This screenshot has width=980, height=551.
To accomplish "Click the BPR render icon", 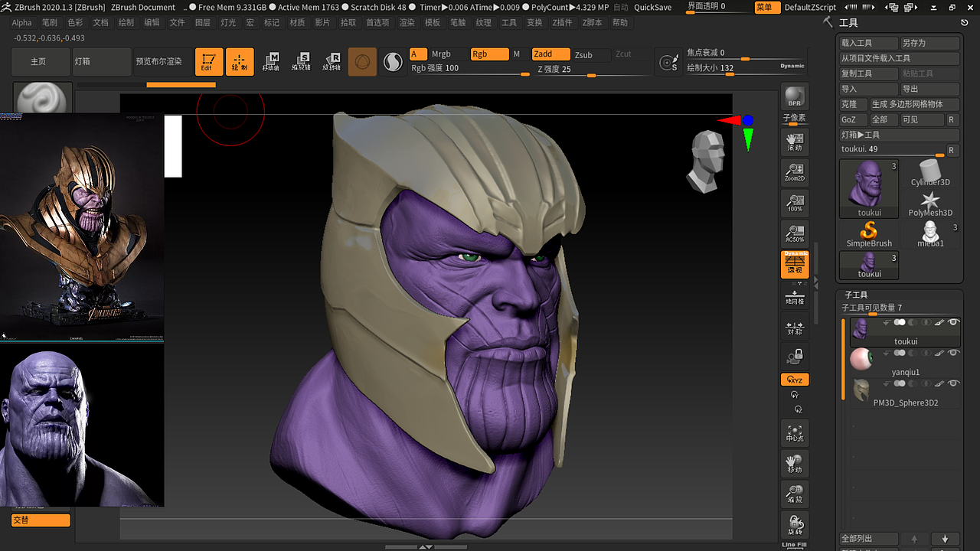I will coord(795,96).
